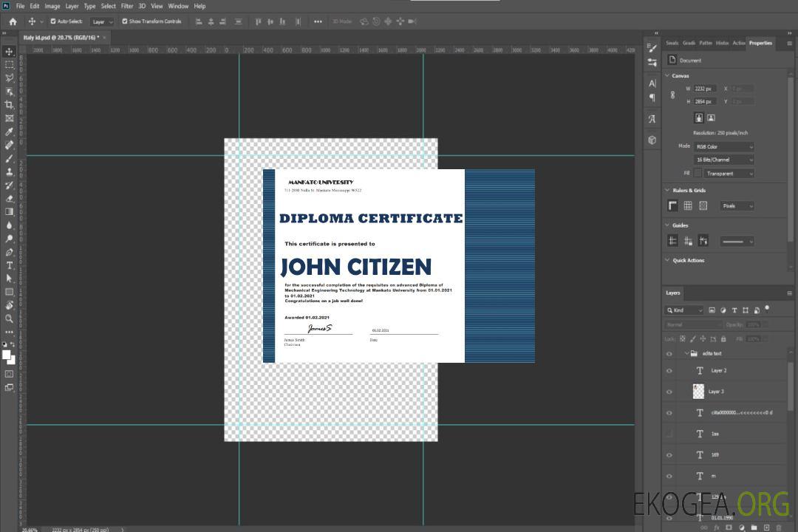Select the Blur tool
798x532 pixels.
tap(9, 225)
